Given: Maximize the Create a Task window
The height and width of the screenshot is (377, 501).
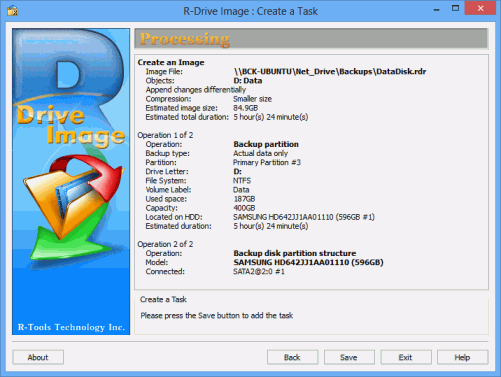Looking at the screenshot, I should (455, 8).
